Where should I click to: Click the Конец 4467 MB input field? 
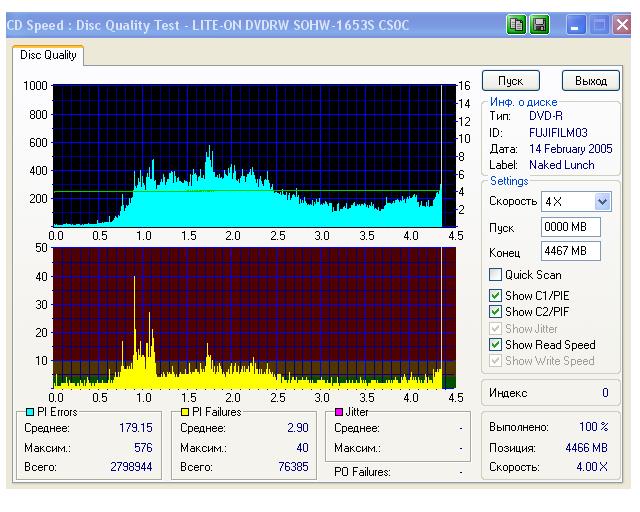(x=567, y=251)
